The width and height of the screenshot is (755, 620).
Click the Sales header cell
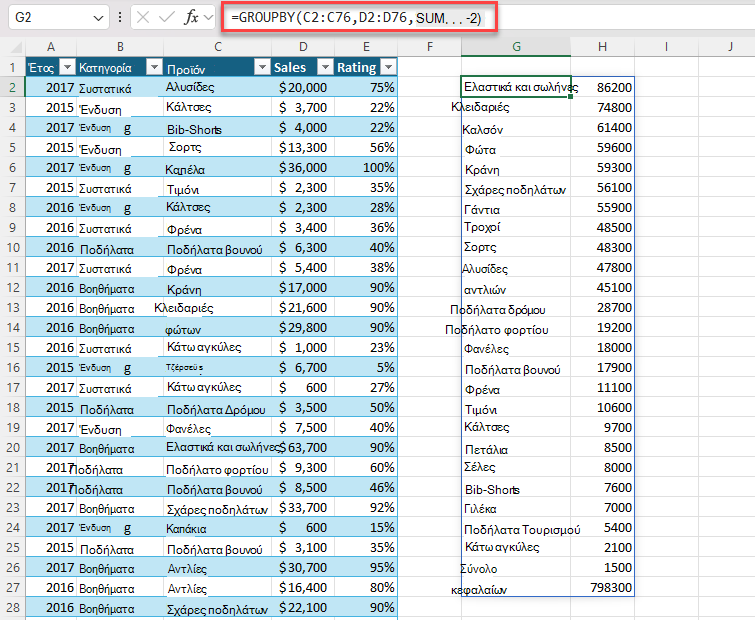[x=303, y=67]
